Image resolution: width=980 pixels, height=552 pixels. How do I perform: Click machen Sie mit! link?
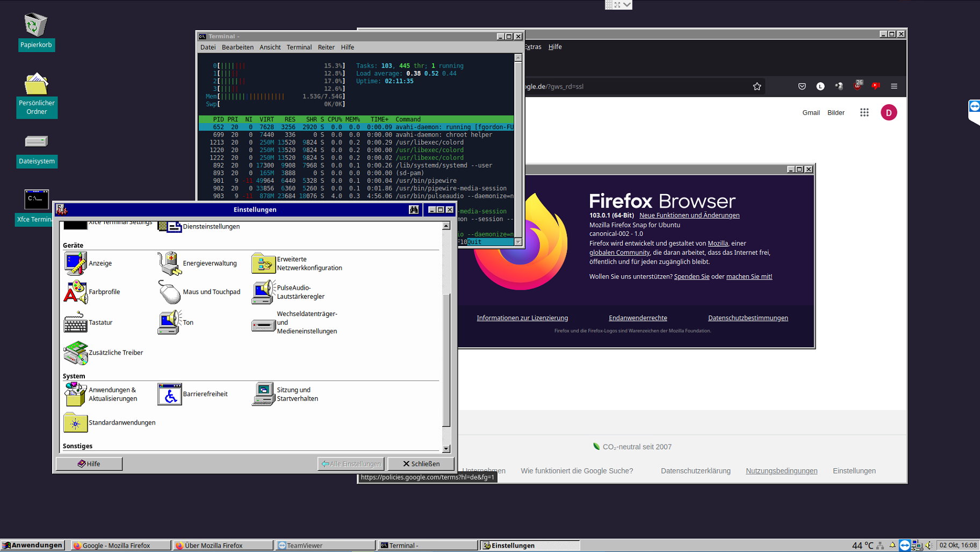point(749,277)
